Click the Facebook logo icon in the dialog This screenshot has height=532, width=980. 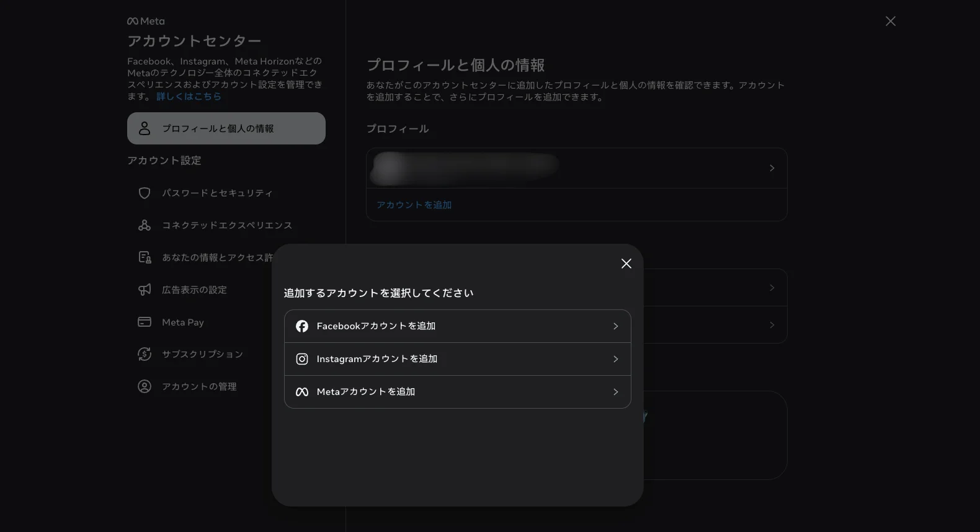point(302,326)
